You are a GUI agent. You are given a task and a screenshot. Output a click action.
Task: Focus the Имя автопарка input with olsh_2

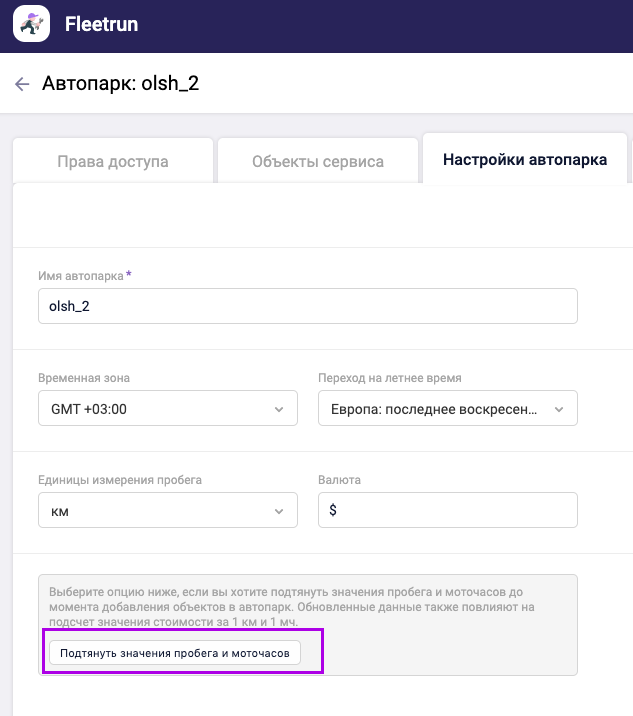[x=308, y=307]
